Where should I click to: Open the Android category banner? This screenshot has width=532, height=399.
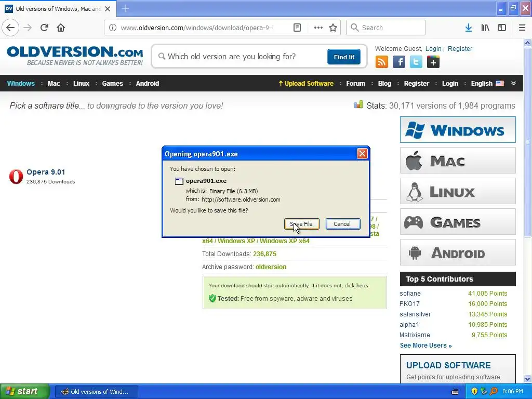point(458,252)
